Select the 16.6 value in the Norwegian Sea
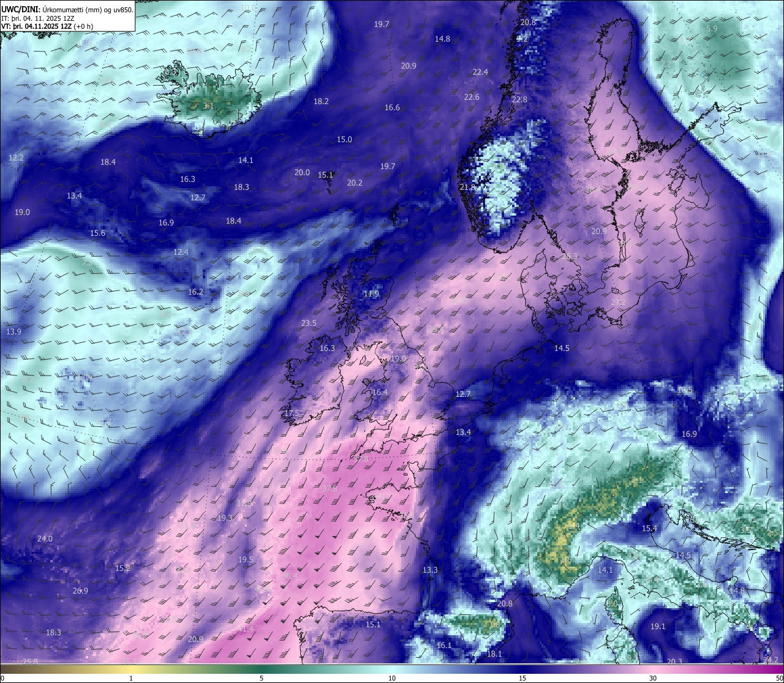784x683 pixels. coord(392,108)
